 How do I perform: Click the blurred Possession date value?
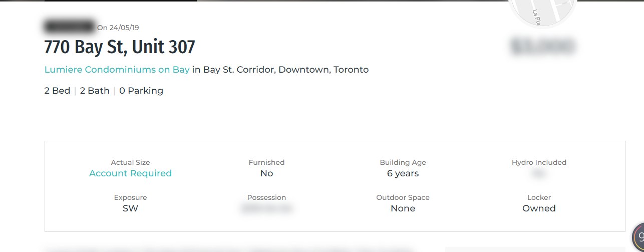pyautogui.click(x=266, y=208)
